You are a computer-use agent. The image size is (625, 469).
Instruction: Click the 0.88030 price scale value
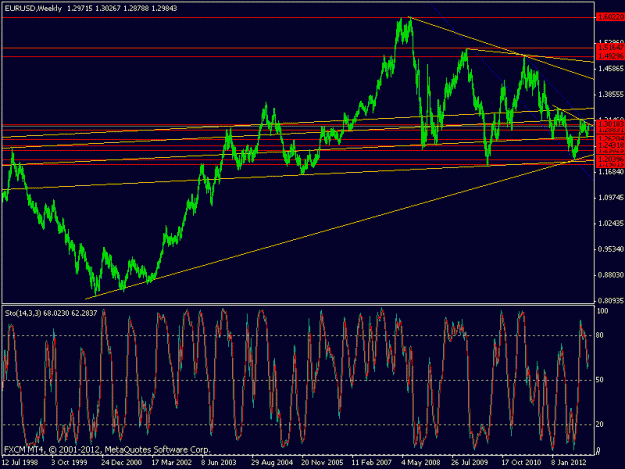click(611, 275)
